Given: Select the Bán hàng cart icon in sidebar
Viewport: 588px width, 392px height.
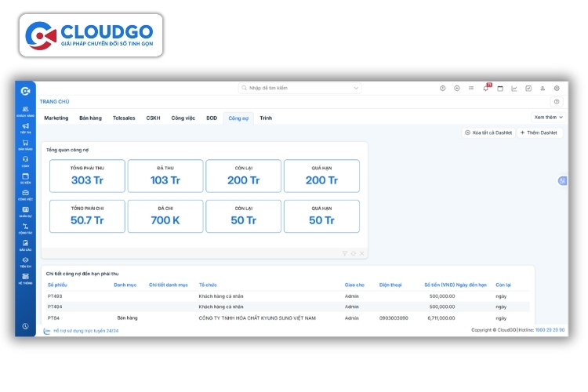Looking at the screenshot, I should 26,144.
